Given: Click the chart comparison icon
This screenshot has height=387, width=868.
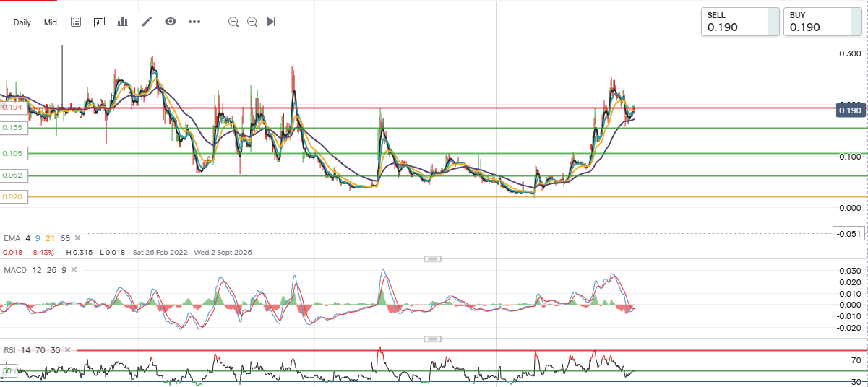Looking at the screenshot, I should pyautogui.click(x=100, y=22).
